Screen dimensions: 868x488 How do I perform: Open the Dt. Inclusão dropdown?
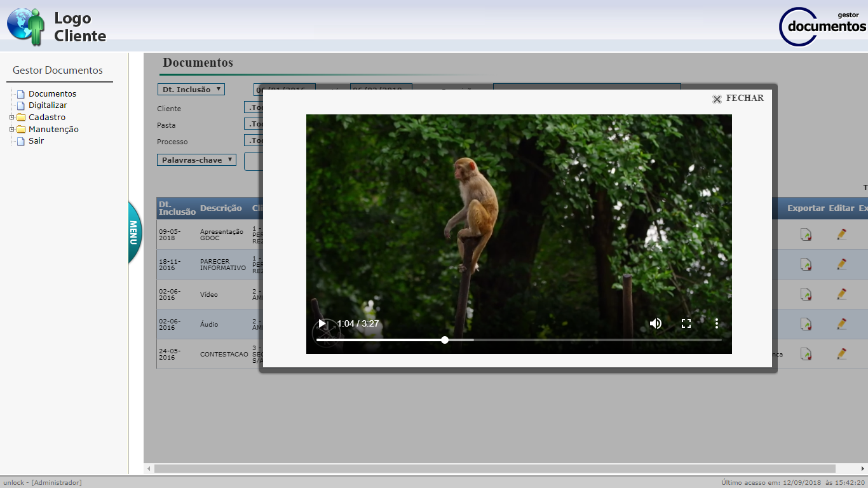pyautogui.click(x=191, y=90)
